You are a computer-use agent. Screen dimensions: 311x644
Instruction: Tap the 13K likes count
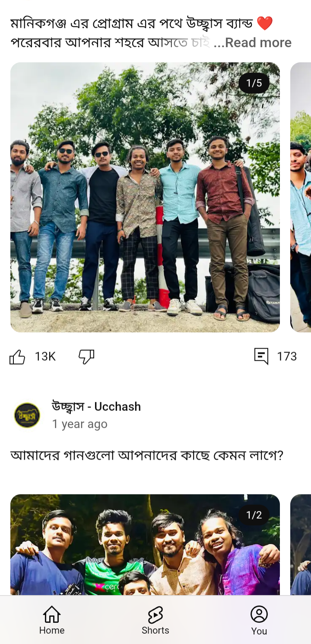tap(45, 356)
